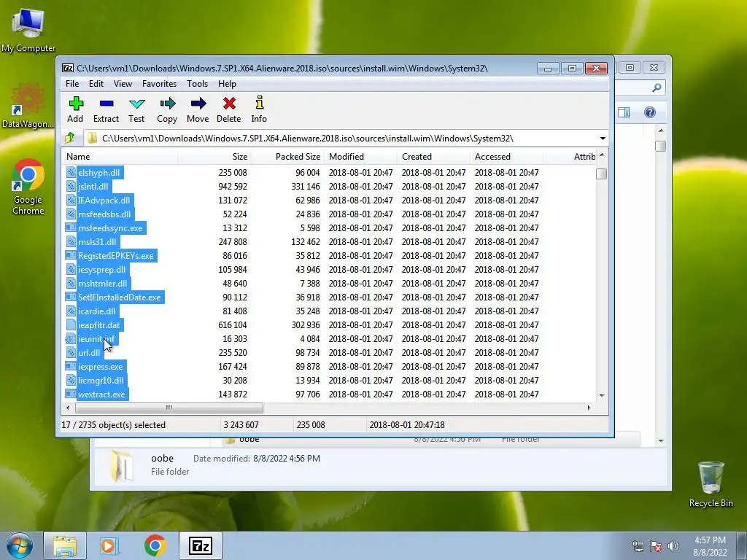Viewport: 747px width, 560px height.
Task: Select the elshyph.dll file icon
Action: pyautogui.click(x=71, y=172)
